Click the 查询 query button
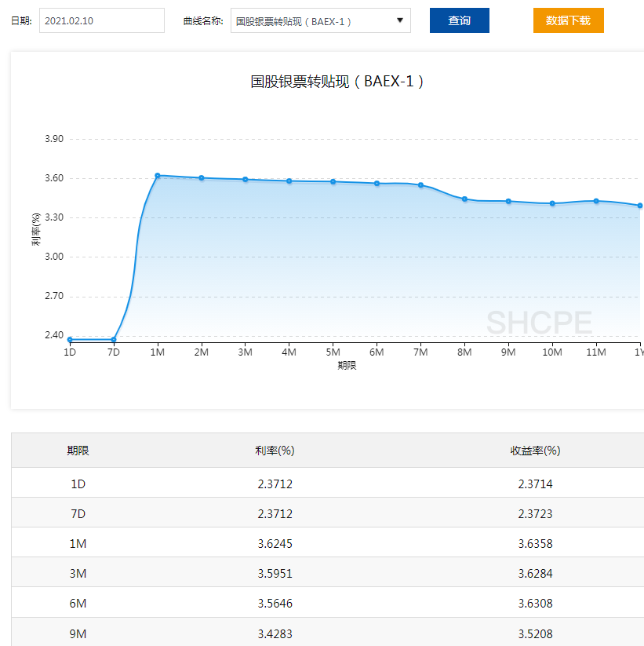644x646 pixels. tap(459, 20)
